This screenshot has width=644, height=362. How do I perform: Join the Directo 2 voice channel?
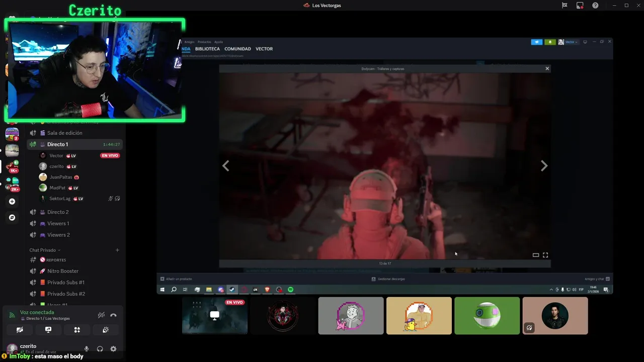point(74,212)
